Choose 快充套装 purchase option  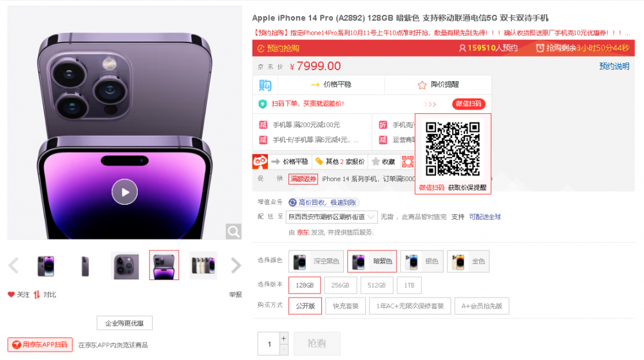pos(345,306)
